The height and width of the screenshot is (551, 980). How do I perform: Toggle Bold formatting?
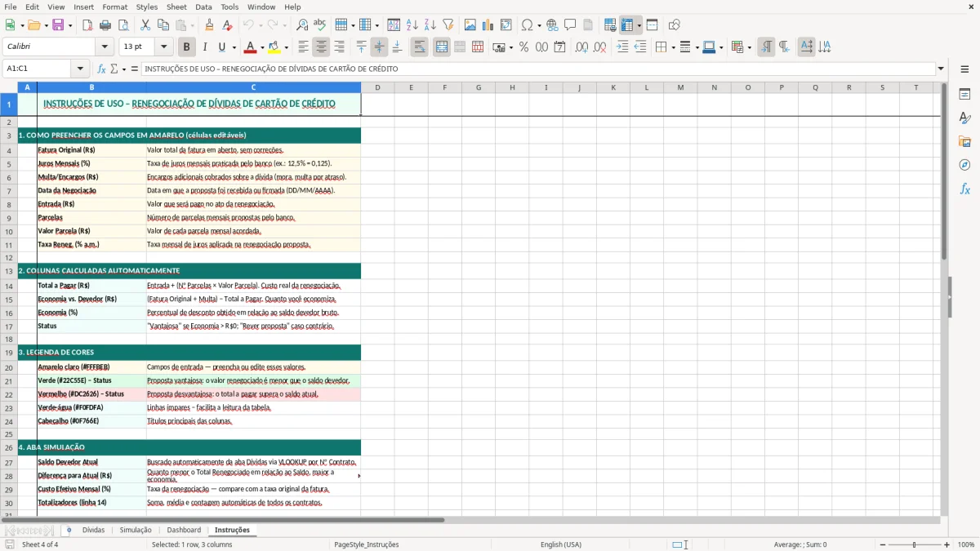click(187, 47)
